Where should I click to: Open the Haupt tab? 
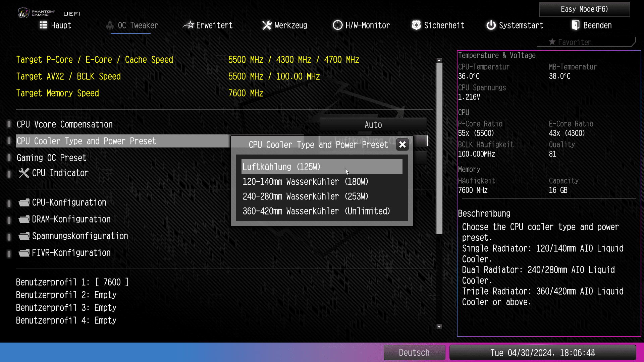tap(56, 25)
